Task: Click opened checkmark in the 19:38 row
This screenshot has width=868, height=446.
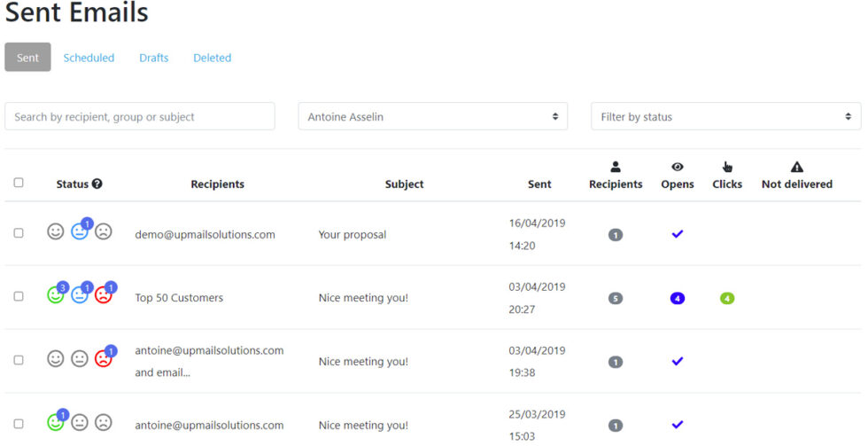Action: tap(677, 361)
